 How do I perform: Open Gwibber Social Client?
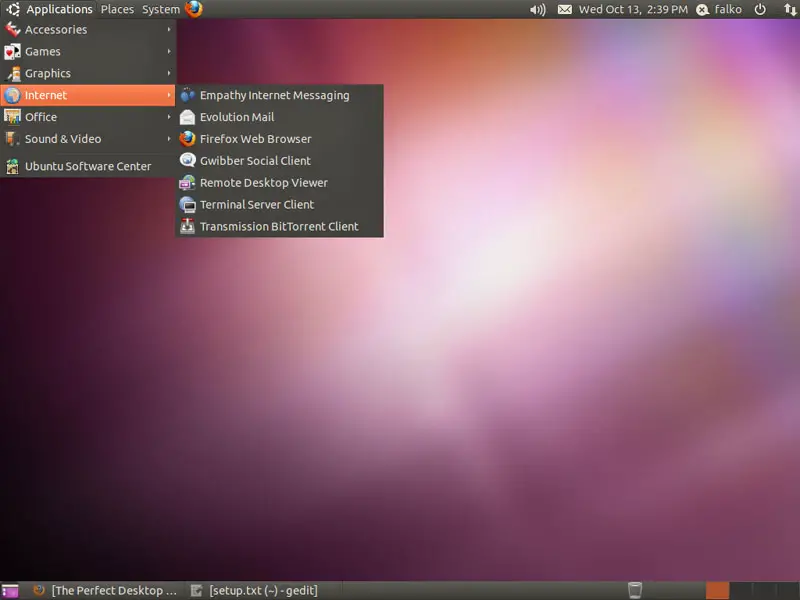coord(280,161)
